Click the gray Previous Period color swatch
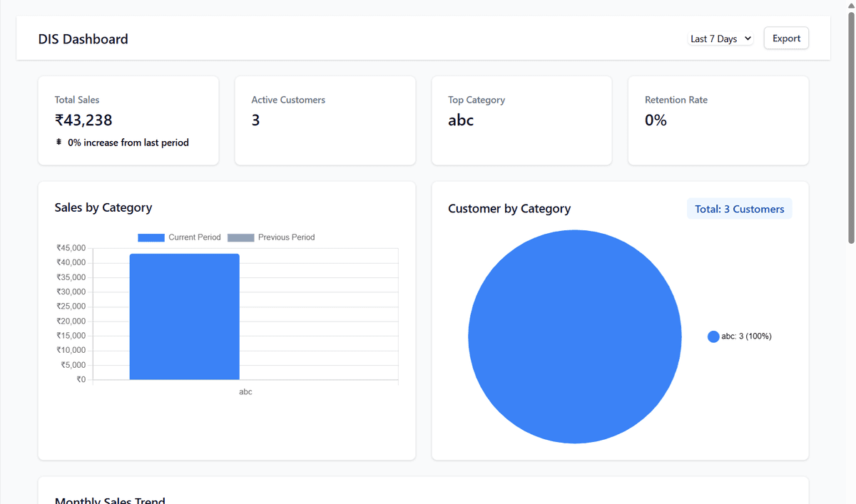The height and width of the screenshot is (504, 856). pyautogui.click(x=241, y=237)
